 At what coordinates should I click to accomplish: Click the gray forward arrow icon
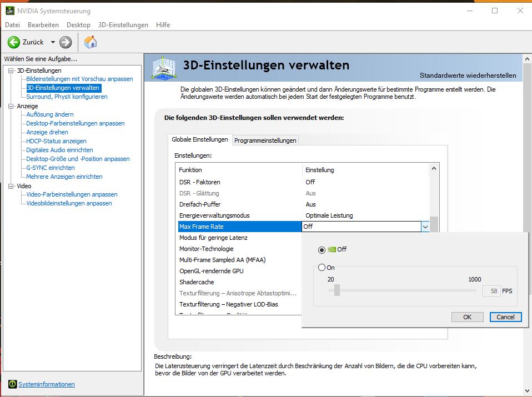click(x=66, y=42)
